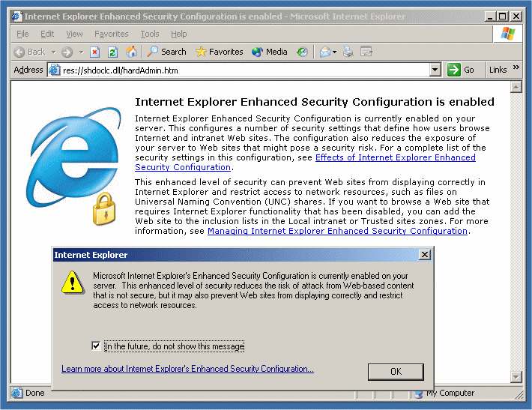Click the IE icon in title bar
Screen dimensions: 532x410
click(16, 16)
